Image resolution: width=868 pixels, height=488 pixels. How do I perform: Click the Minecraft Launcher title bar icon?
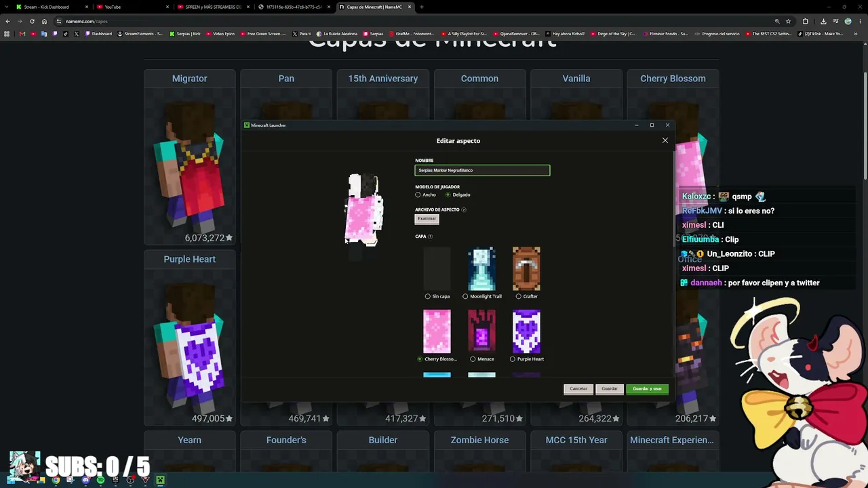click(x=247, y=125)
